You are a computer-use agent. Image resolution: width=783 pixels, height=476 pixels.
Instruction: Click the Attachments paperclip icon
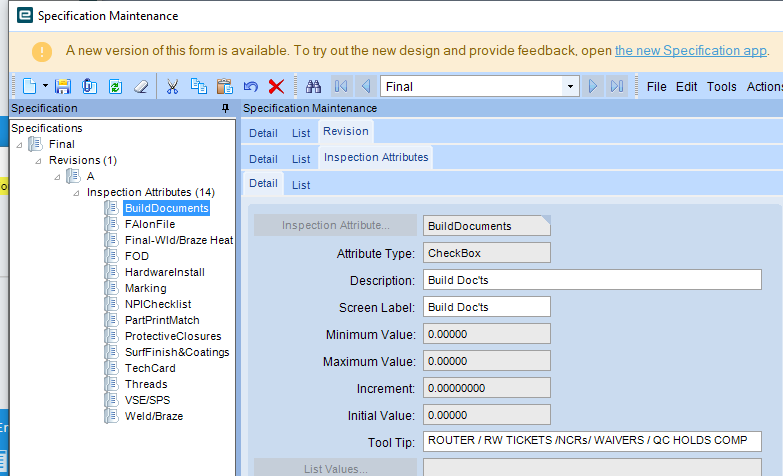tap(89, 86)
